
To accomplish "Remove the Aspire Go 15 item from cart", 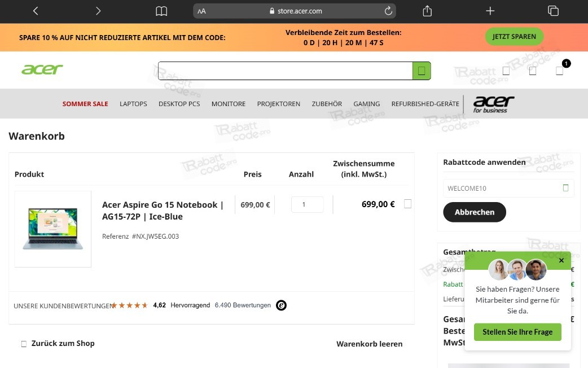I will click(x=407, y=204).
